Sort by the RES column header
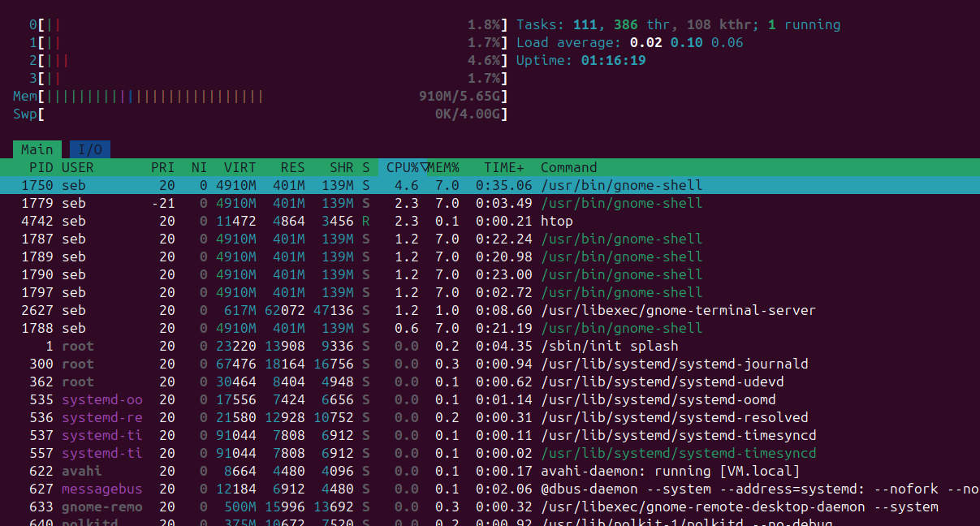This screenshot has width=980, height=526. 292,167
